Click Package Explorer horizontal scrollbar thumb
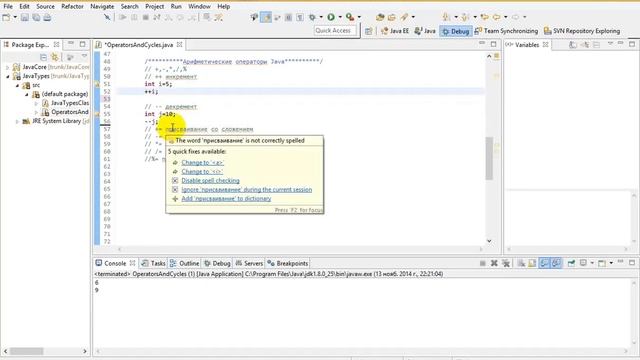 27,351
